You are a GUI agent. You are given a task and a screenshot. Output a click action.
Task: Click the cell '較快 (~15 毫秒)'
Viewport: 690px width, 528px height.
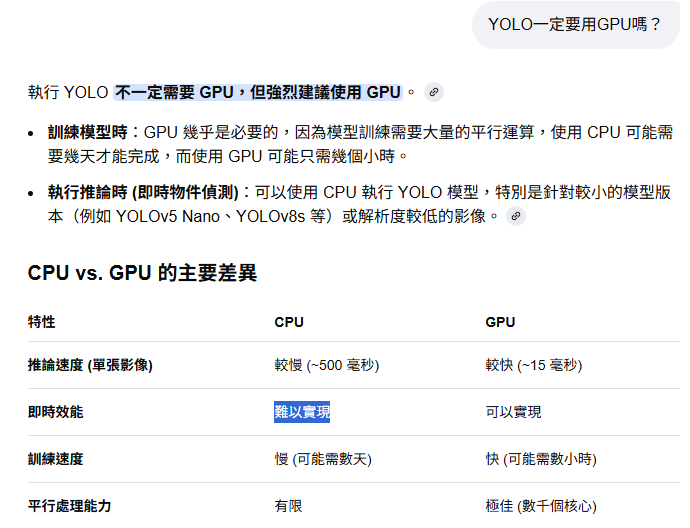click(x=533, y=366)
